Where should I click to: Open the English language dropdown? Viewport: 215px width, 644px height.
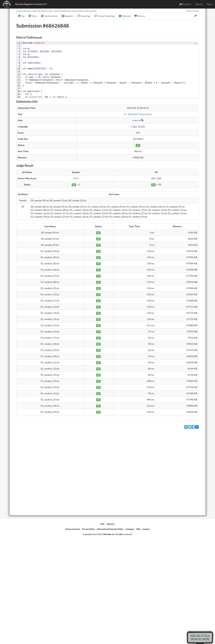tap(186, 4)
